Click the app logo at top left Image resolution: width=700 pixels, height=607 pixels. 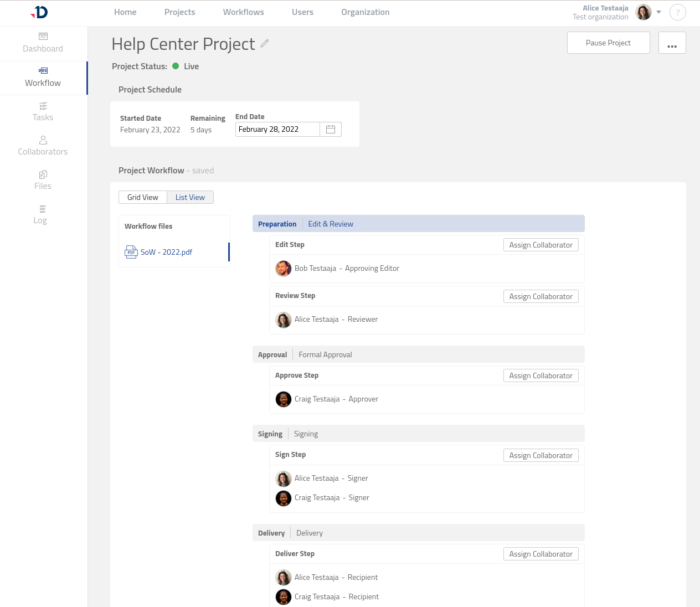[x=40, y=12]
